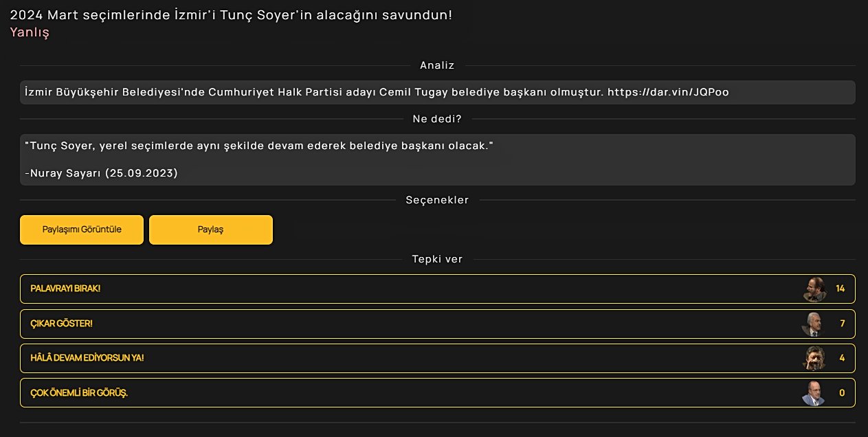Click the Tepki ver section heading
The width and height of the screenshot is (868, 437).
point(437,259)
